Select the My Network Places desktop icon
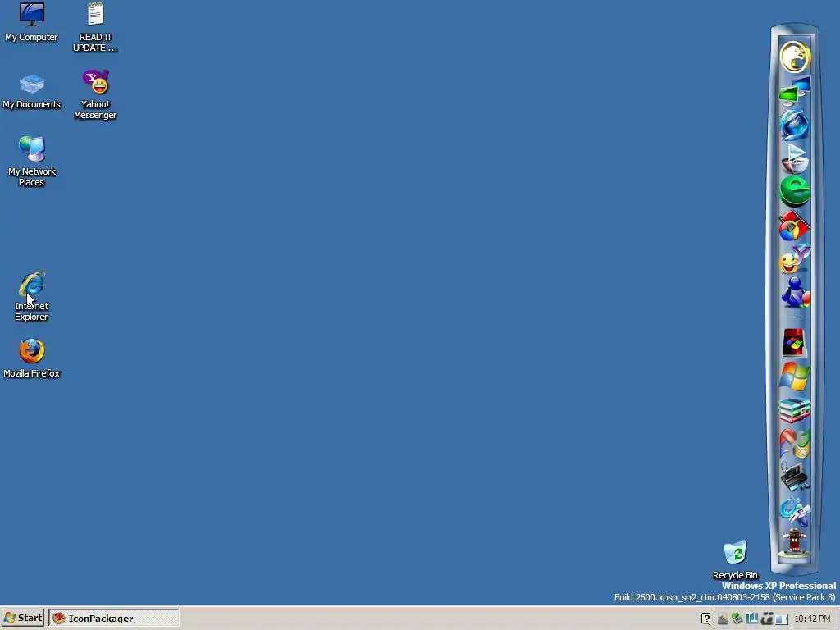The width and height of the screenshot is (840, 630). click(32, 161)
